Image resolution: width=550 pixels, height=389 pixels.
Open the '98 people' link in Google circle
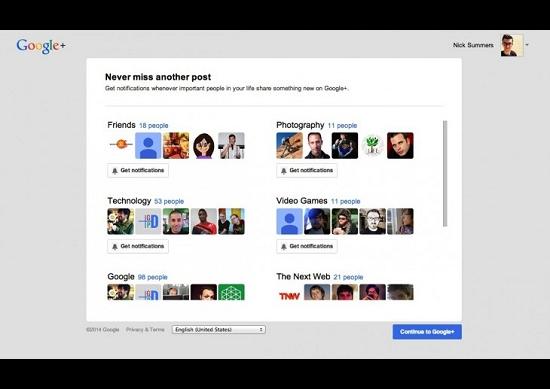153,277
